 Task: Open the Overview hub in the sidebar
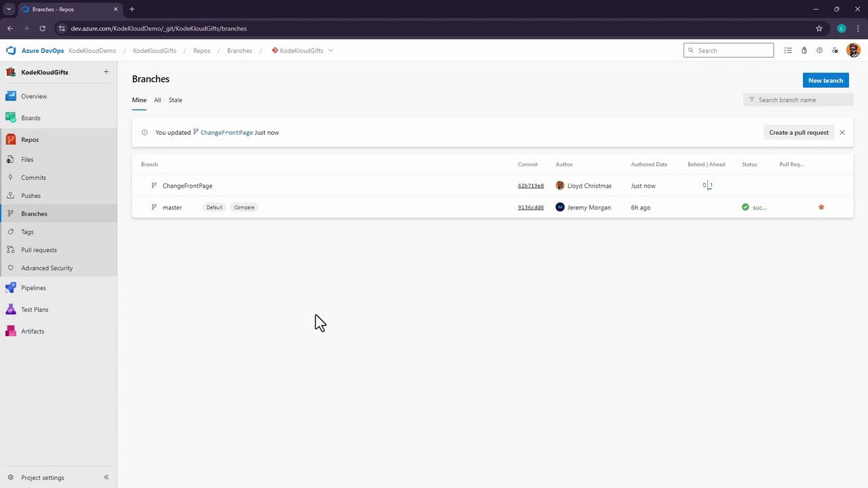[x=34, y=96]
